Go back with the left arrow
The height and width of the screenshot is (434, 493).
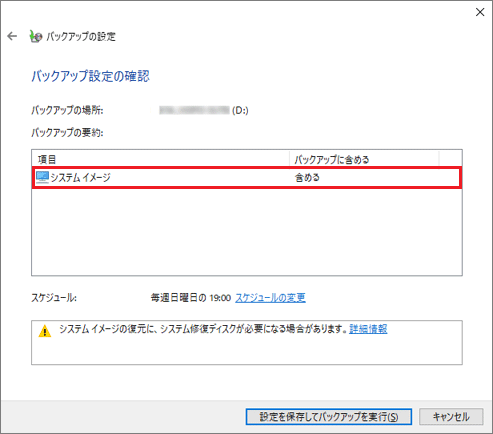click(12, 36)
